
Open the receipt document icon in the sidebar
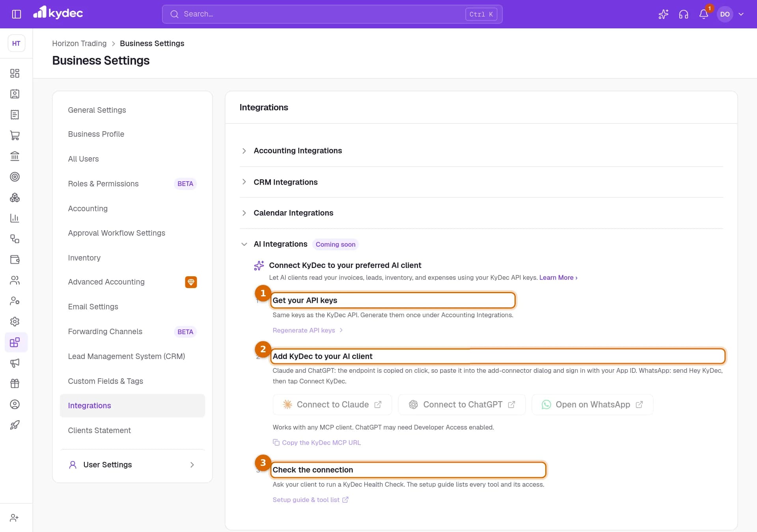pyautogui.click(x=15, y=115)
